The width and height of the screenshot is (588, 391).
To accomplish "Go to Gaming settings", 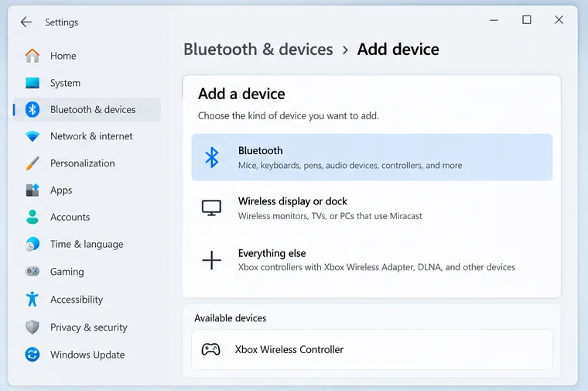I will (87, 271).
